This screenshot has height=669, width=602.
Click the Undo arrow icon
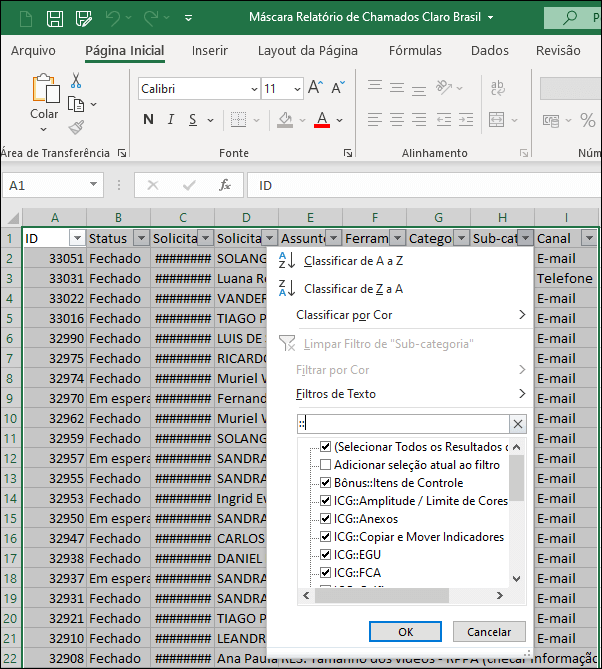coord(113,18)
